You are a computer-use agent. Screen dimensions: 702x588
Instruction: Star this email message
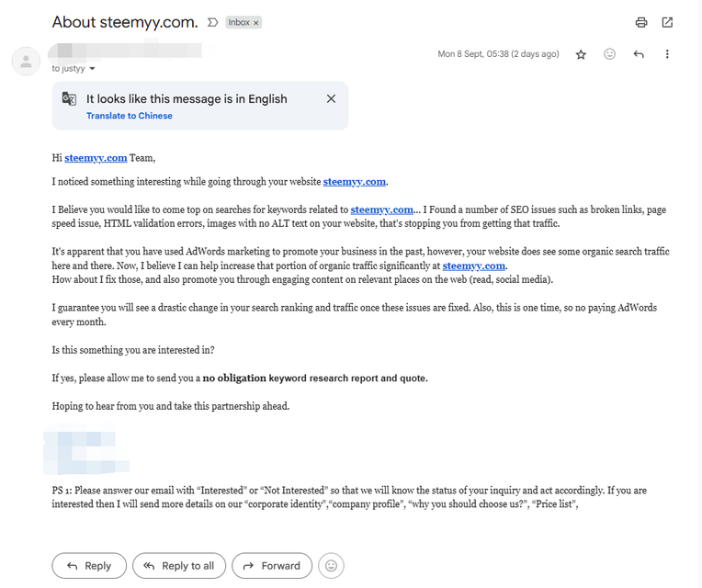581,54
